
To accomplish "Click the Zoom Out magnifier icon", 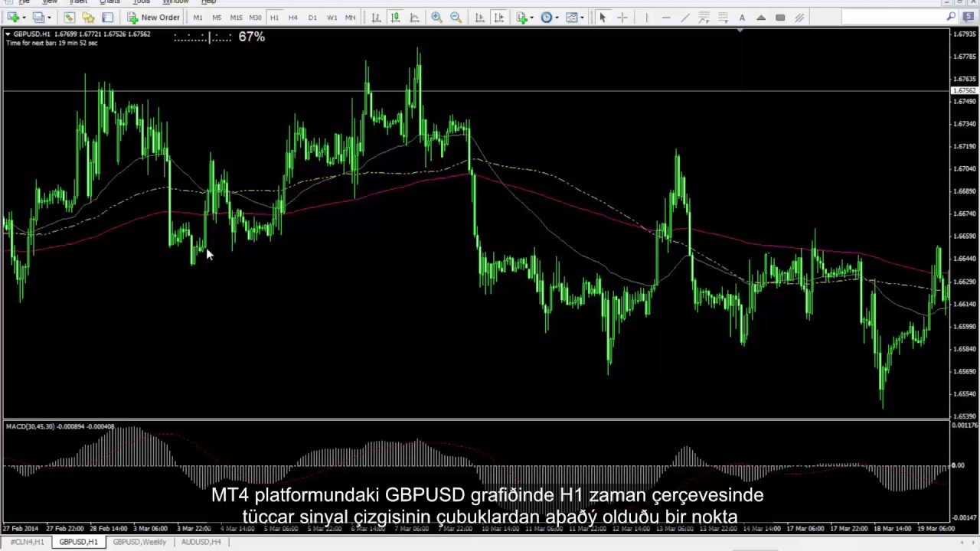I will pyautogui.click(x=456, y=17).
